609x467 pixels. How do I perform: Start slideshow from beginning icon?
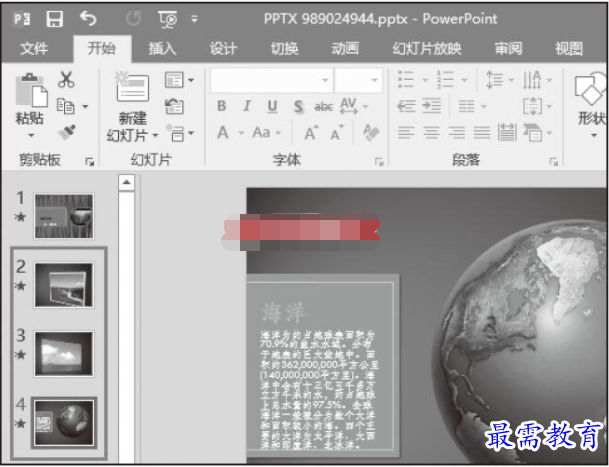coord(168,19)
